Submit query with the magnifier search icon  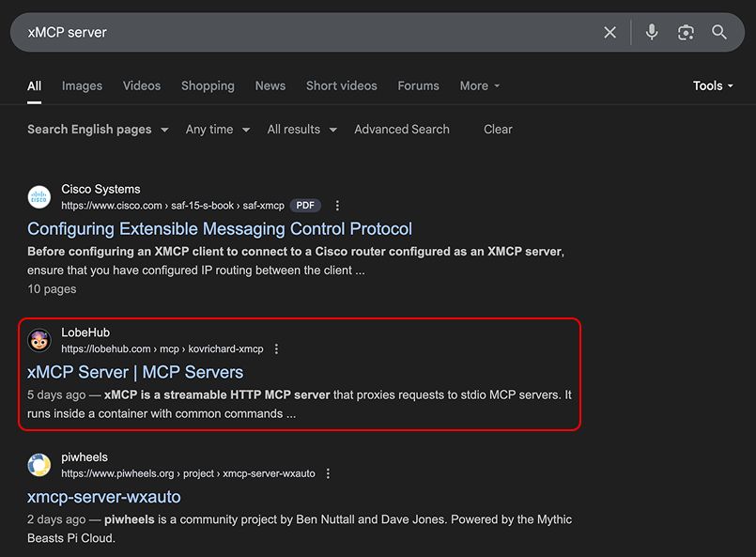718,32
